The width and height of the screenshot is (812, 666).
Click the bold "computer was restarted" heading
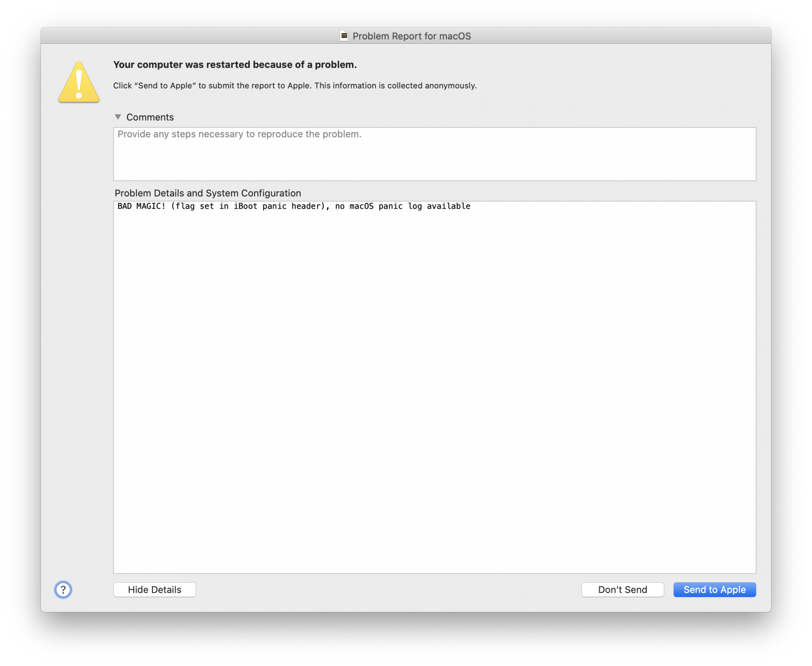pos(235,65)
